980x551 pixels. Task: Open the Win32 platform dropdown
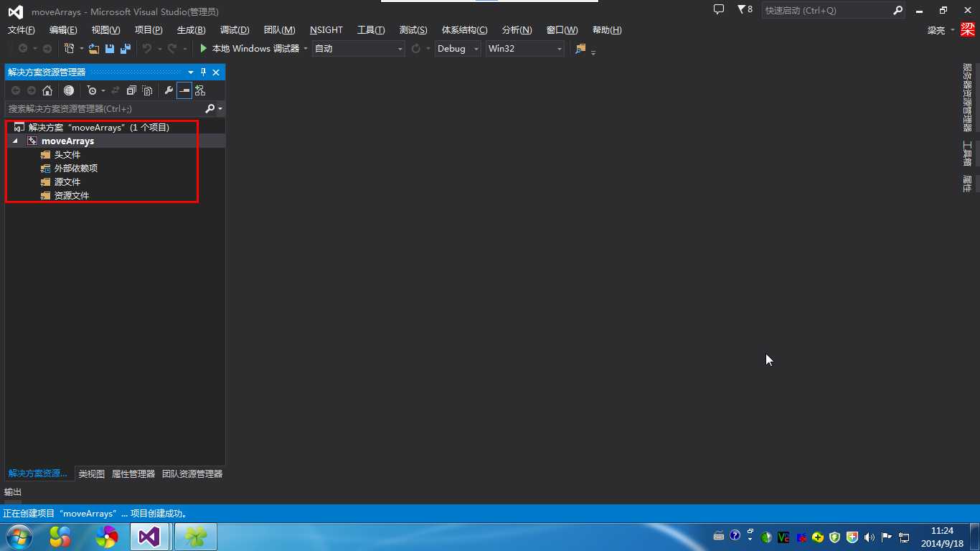pyautogui.click(x=525, y=48)
